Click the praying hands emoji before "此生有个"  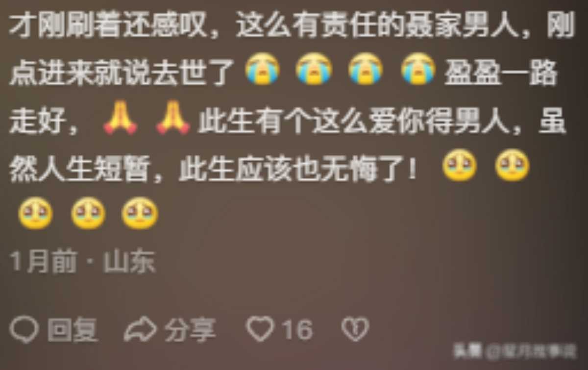tap(172, 118)
